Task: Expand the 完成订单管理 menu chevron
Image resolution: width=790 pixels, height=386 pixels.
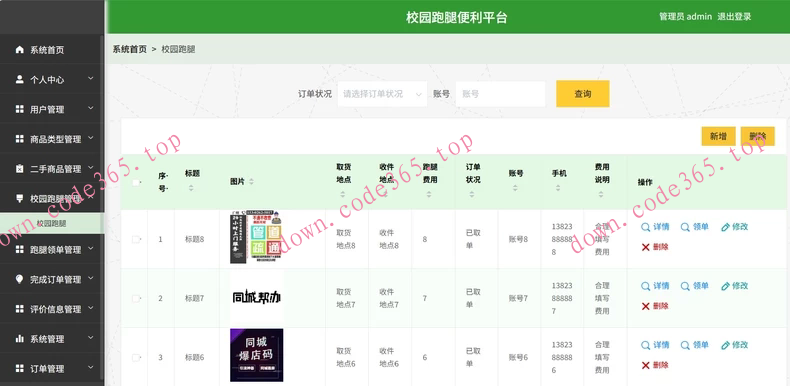Action: (91, 278)
